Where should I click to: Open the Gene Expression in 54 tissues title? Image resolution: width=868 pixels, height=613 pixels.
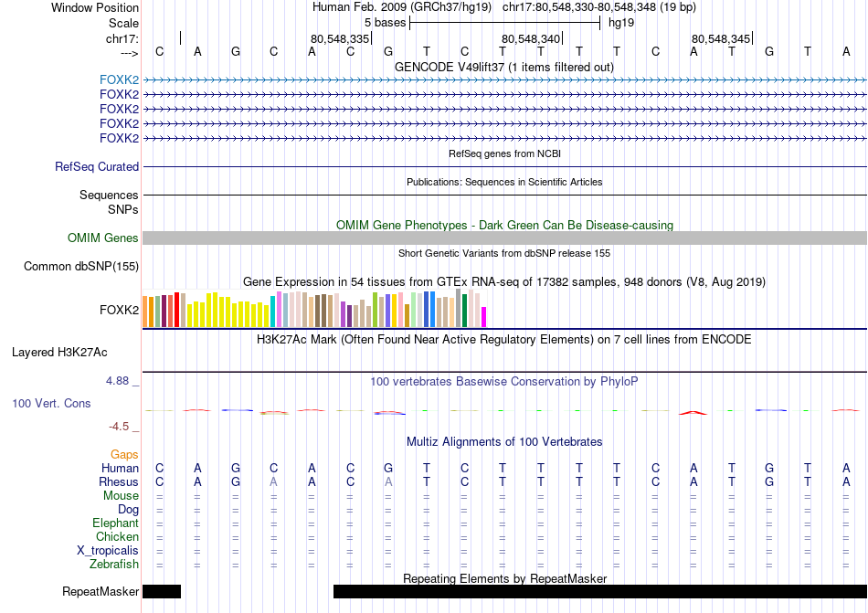coord(504,281)
